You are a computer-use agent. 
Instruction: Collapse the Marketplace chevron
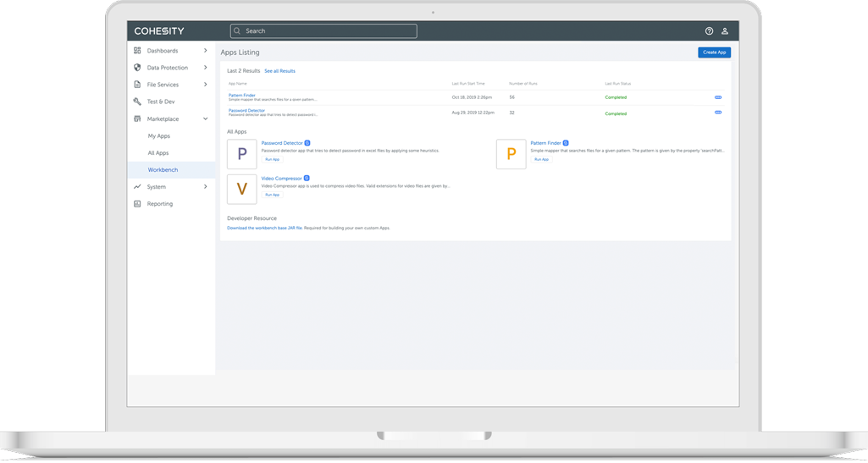point(206,119)
